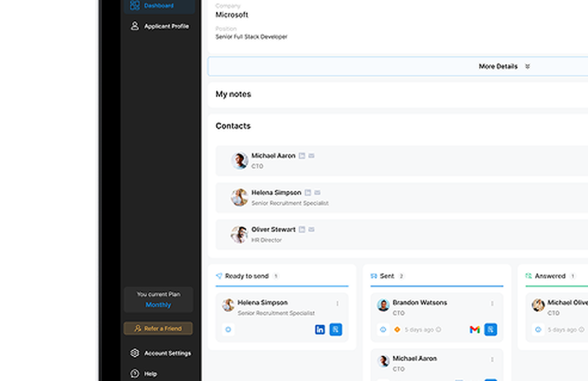Click LinkedIn icon on Helena Simpson's Ready-to-send card
588x381 pixels.
point(320,330)
